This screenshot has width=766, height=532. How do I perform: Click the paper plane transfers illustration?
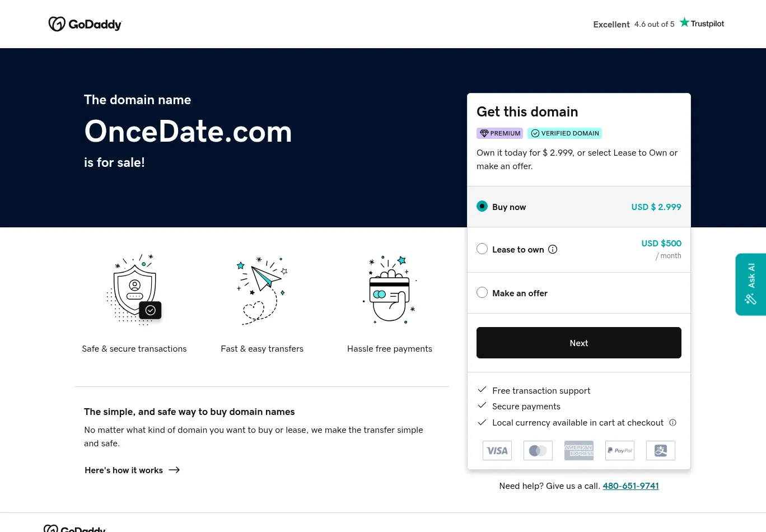click(262, 290)
